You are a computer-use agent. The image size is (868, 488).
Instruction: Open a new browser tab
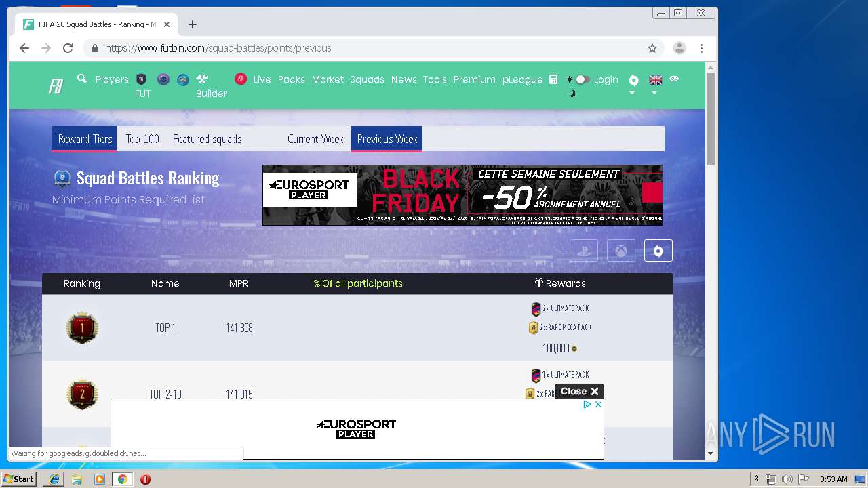[x=193, y=24]
